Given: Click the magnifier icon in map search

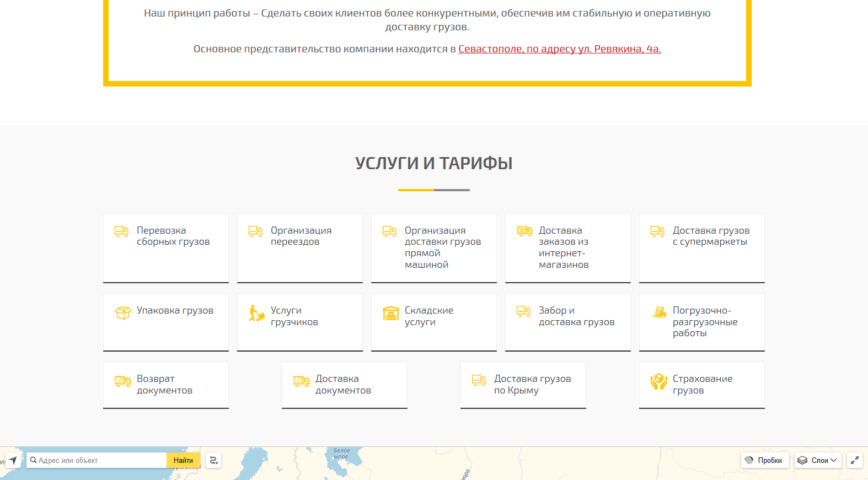Looking at the screenshot, I should tap(33, 460).
